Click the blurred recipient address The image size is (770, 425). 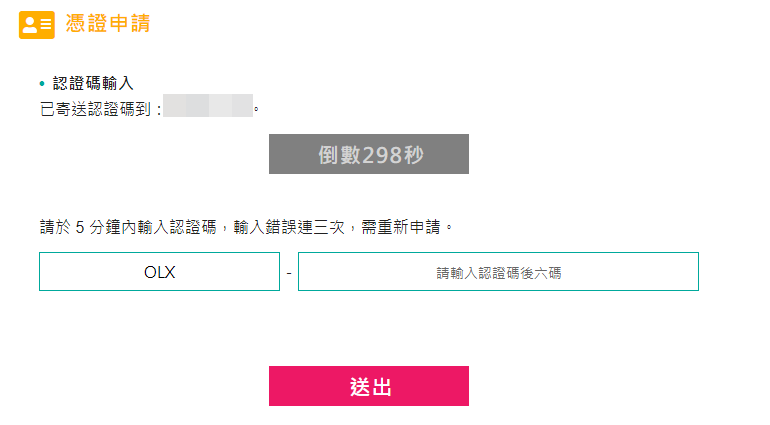coord(208,106)
